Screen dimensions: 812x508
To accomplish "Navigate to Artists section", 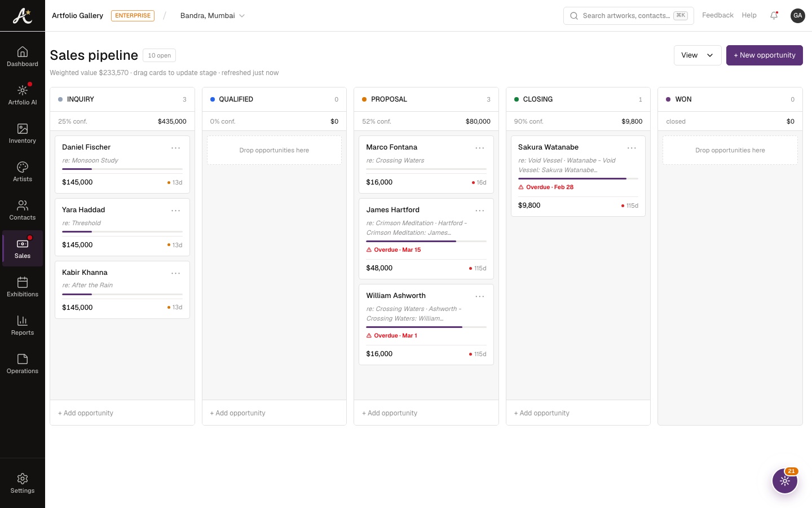I will click(23, 172).
